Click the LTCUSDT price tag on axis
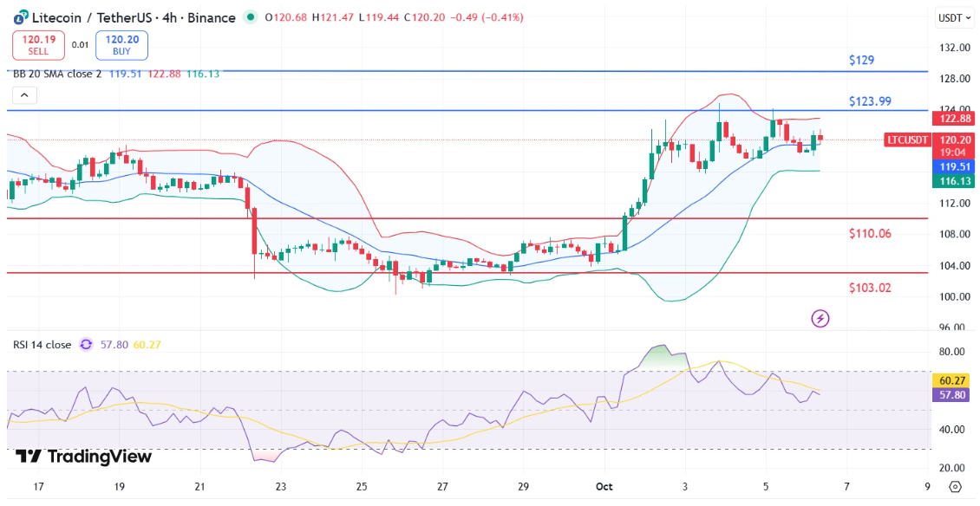The width and height of the screenshot is (980, 506). pos(908,139)
